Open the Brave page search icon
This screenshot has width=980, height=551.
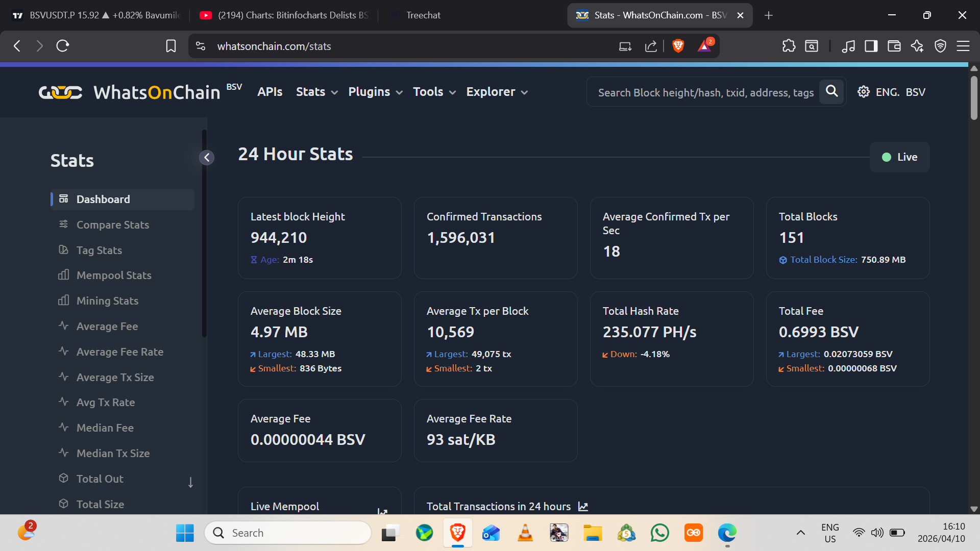tap(812, 46)
